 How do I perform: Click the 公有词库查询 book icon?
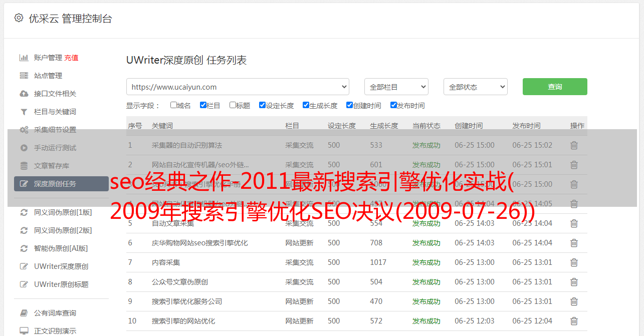click(x=24, y=313)
